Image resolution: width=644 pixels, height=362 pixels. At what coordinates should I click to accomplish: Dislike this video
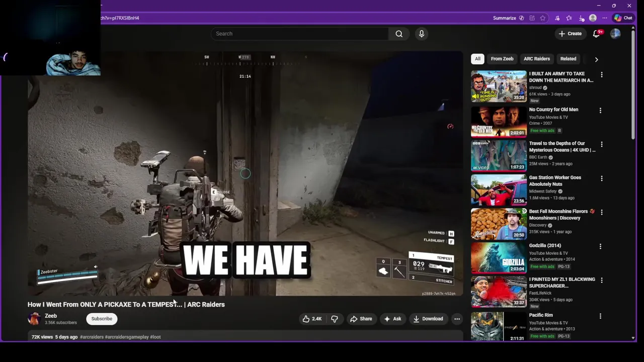334,319
